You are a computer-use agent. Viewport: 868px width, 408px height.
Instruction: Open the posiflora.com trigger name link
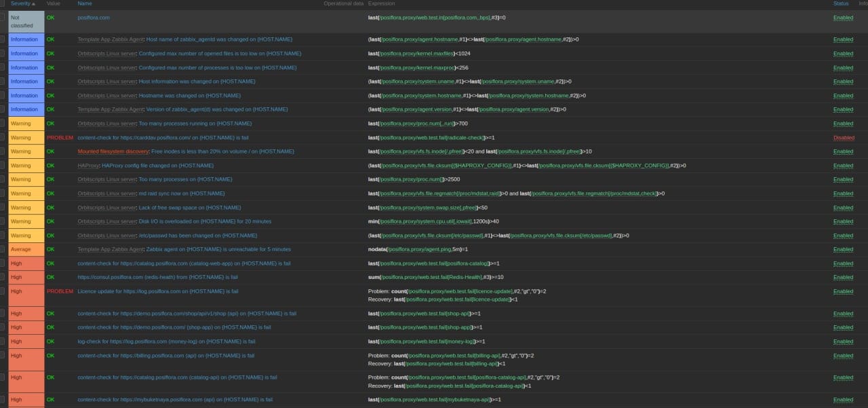tap(94, 18)
